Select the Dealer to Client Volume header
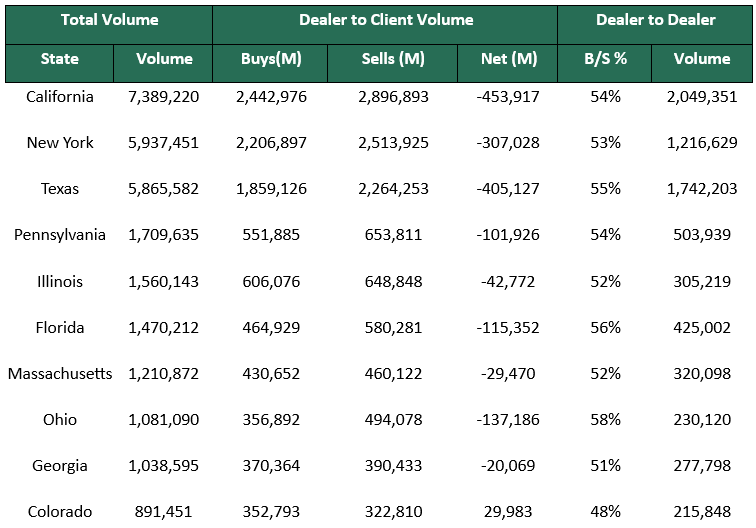The height and width of the screenshot is (528, 756). (385, 20)
